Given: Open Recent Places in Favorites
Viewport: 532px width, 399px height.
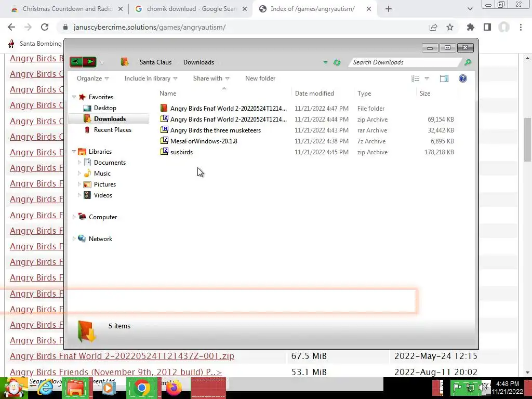Looking at the screenshot, I should pos(112,129).
